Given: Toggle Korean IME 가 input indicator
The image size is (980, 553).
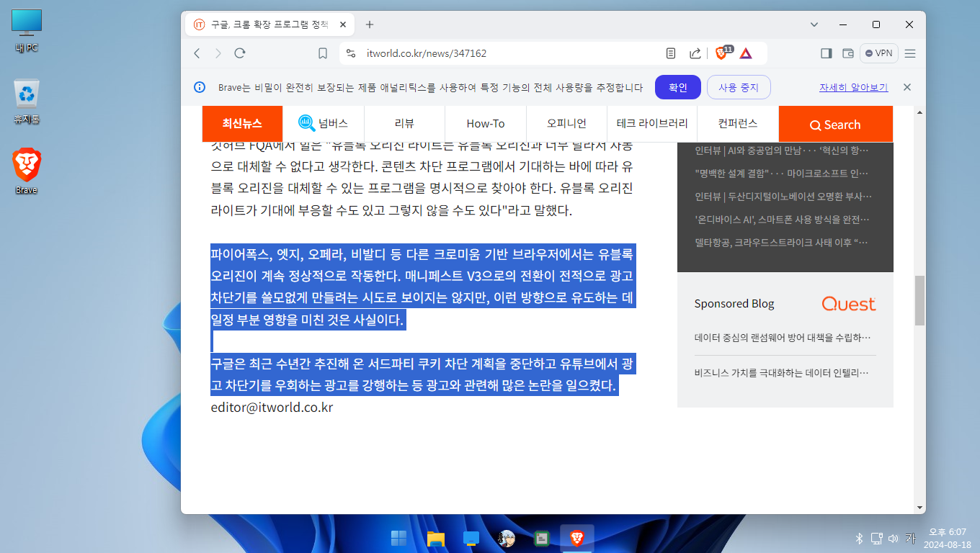Looking at the screenshot, I should [910, 537].
